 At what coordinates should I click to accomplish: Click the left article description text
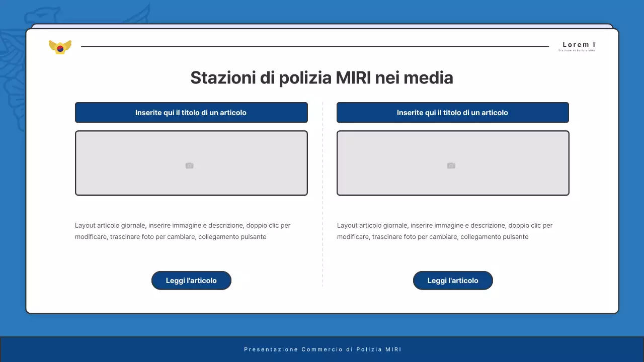[183, 231]
